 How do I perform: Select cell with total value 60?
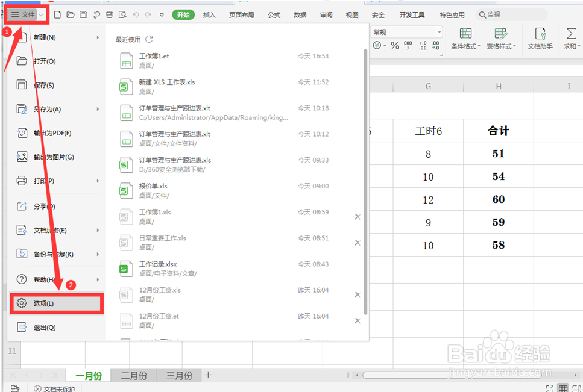499,199
